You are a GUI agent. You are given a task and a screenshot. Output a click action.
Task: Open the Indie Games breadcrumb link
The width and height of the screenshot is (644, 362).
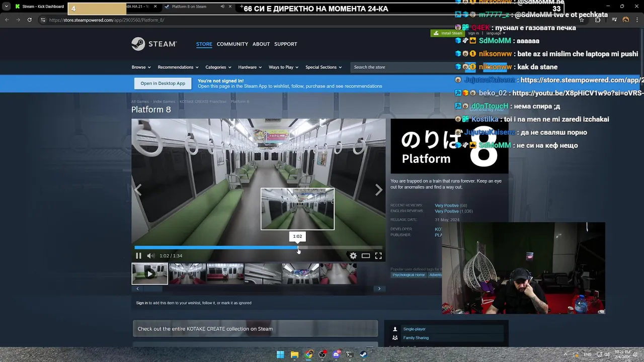164,102
